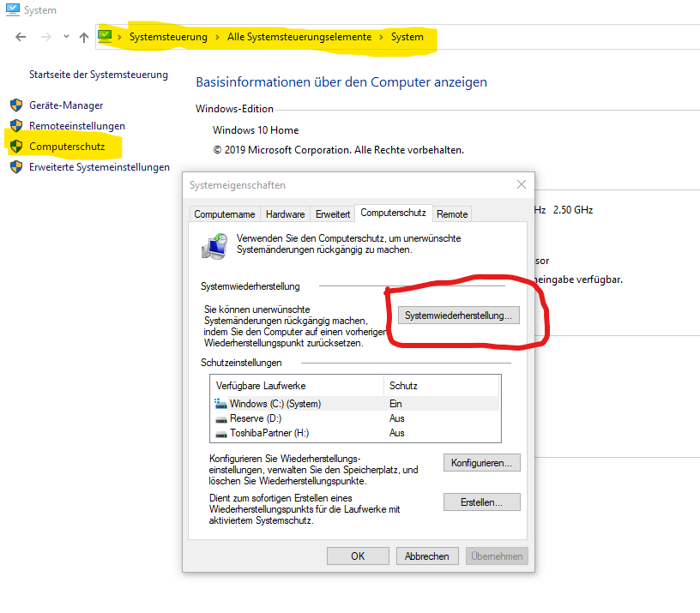Click Ein protection status for Windows (C:)
Viewport: 700px width, 613px height.
tap(395, 404)
